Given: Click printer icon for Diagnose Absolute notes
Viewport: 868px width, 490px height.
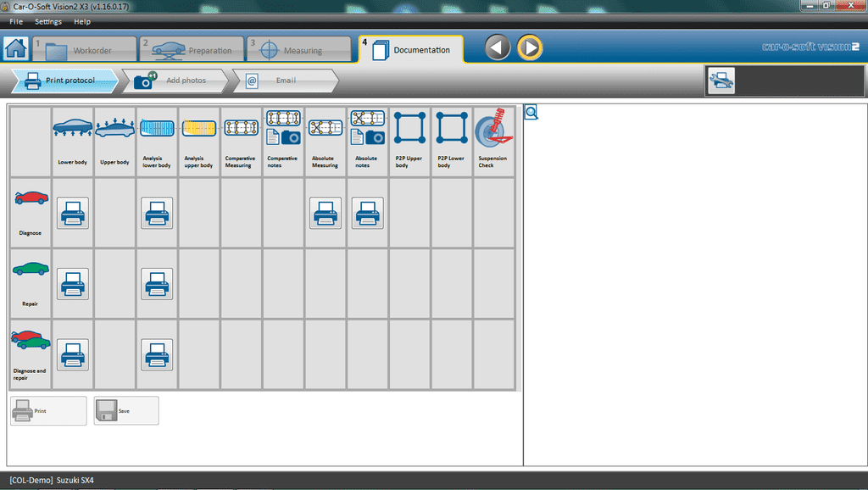Looking at the screenshot, I should click(367, 213).
